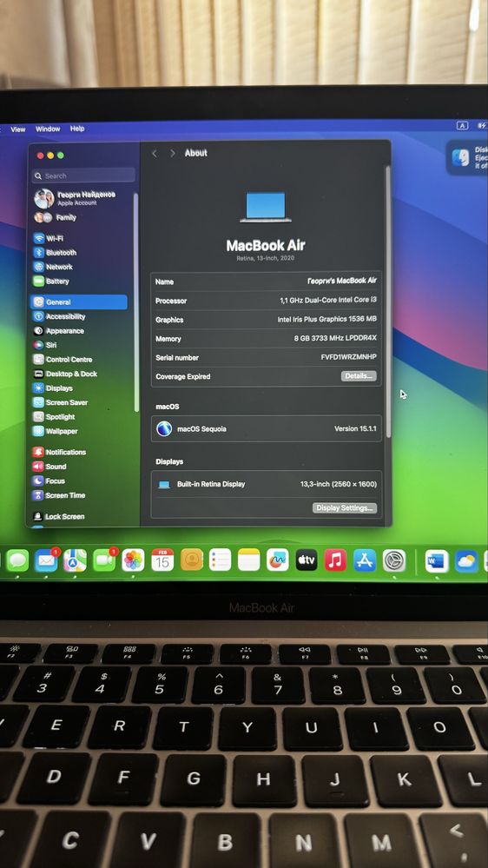Click '1,1 GHz Dual-Core Intel Core i3'
Viewport: 488px width, 868px height.
(x=328, y=300)
